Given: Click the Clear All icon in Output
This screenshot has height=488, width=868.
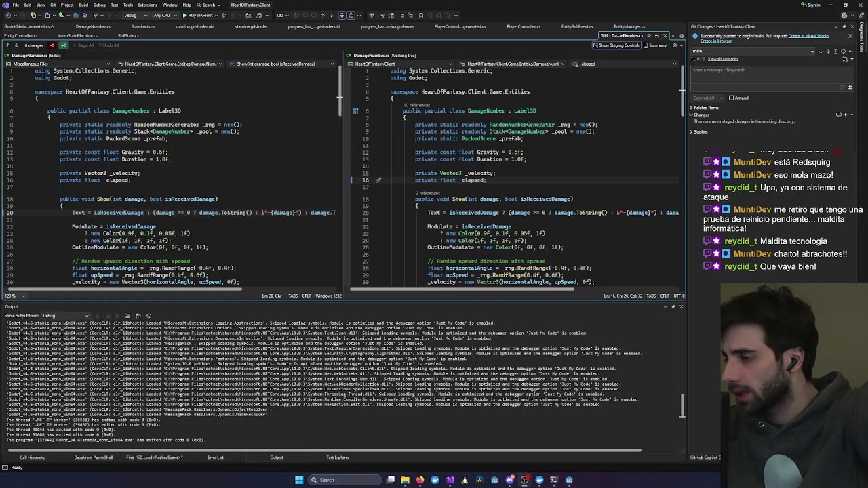Looking at the screenshot, I should tap(127, 316).
